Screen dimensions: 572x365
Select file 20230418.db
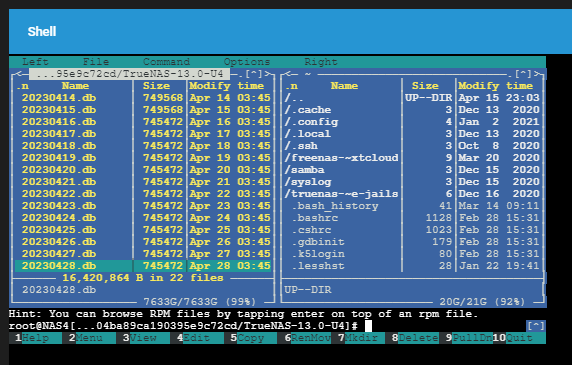[x=143, y=146]
